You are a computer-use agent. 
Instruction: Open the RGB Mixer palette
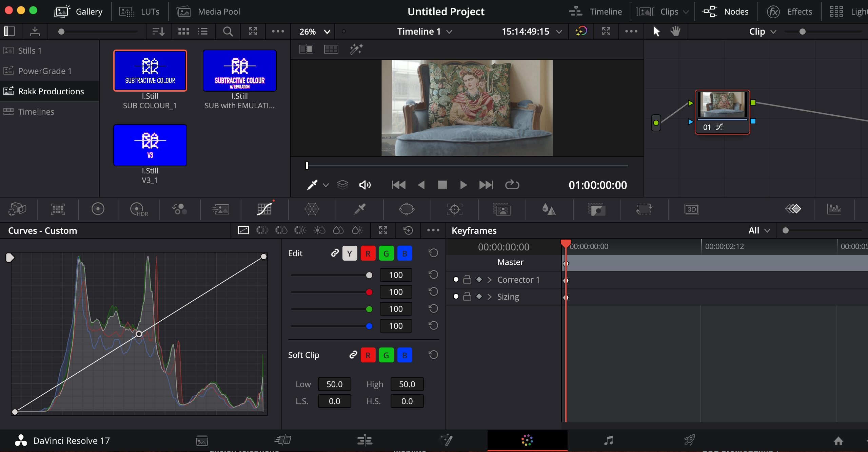coord(179,209)
